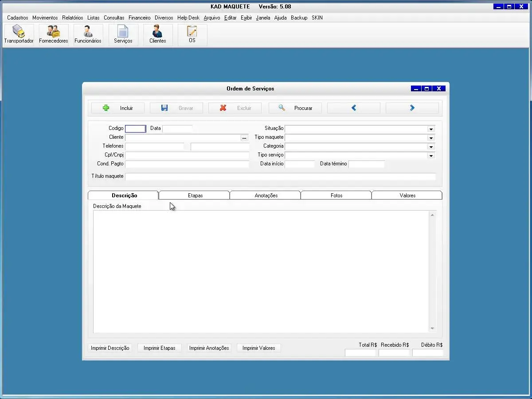Open the SKIN menu

317,18
